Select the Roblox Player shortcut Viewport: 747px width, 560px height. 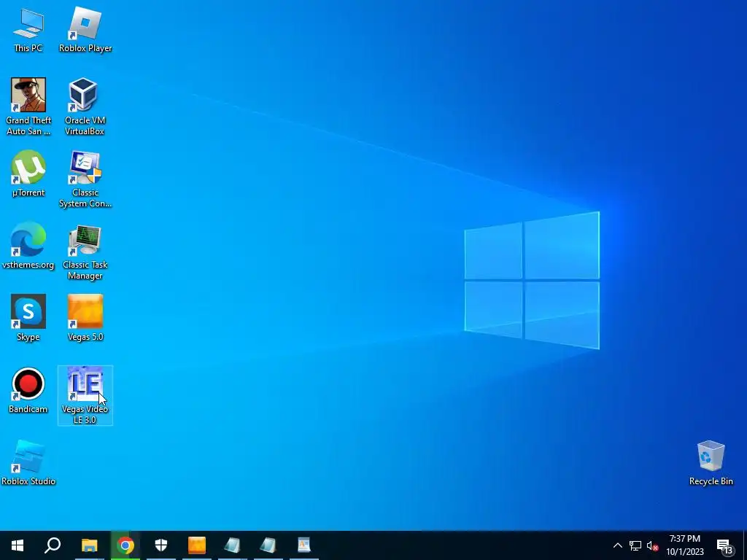(x=85, y=31)
